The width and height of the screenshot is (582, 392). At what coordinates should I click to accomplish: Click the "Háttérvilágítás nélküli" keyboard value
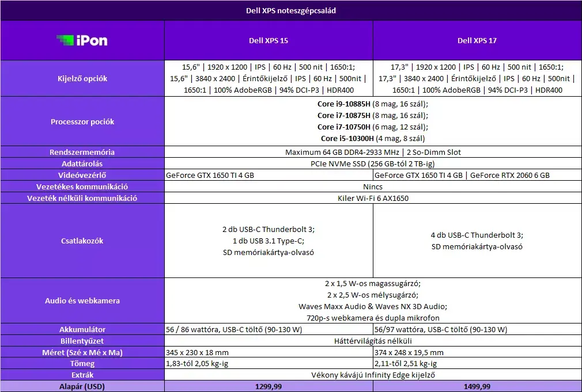click(373, 341)
